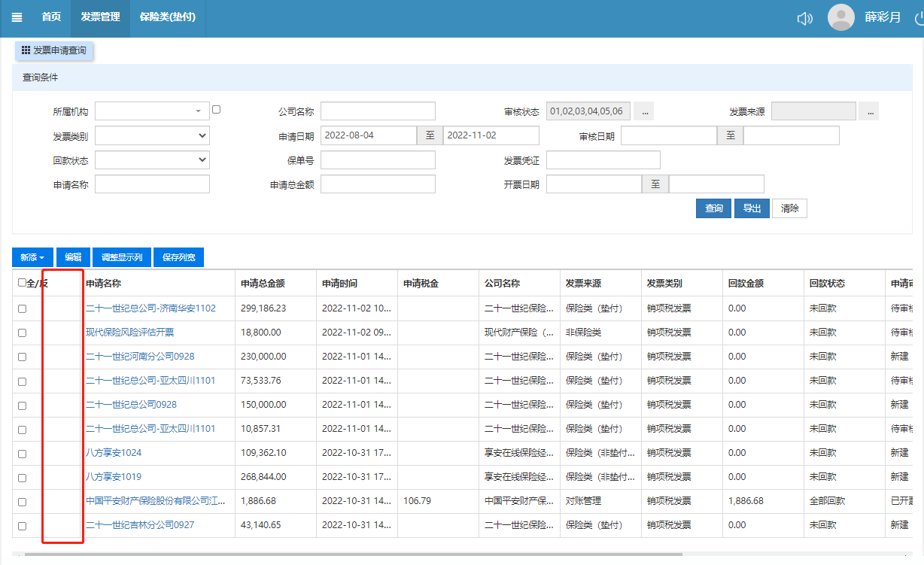Open the 八方享安1024 application link
Image resolution: width=924 pixels, height=565 pixels.
(x=114, y=453)
